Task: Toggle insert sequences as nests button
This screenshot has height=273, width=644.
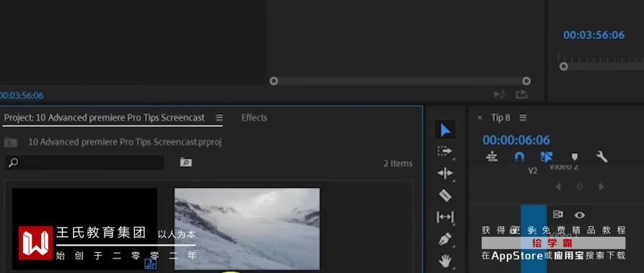Action: point(492,157)
